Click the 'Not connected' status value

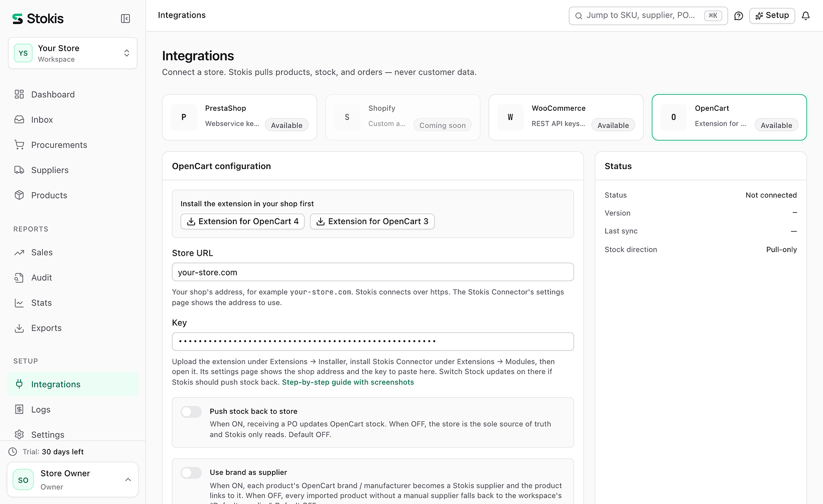click(x=771, y=195)
